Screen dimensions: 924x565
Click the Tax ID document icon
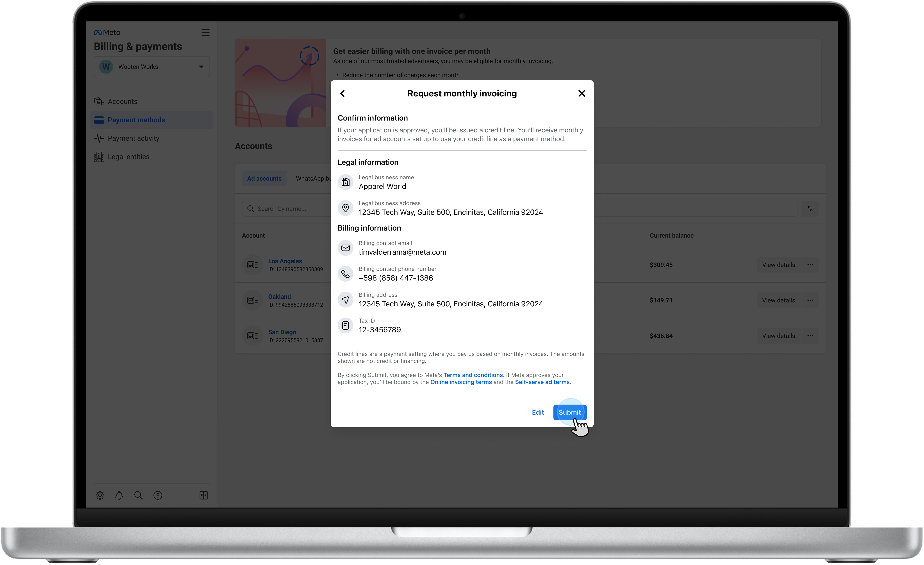coord(345,325)
